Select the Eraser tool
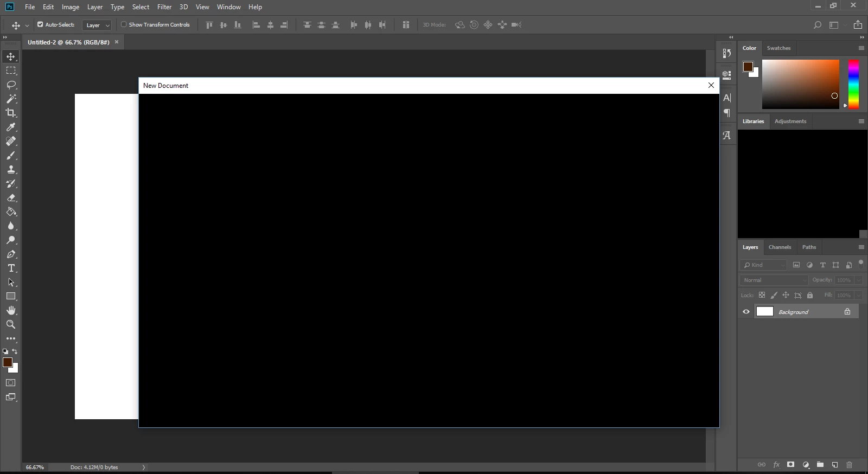This screenshot has height=474, width=868. (x=11, y=197)
